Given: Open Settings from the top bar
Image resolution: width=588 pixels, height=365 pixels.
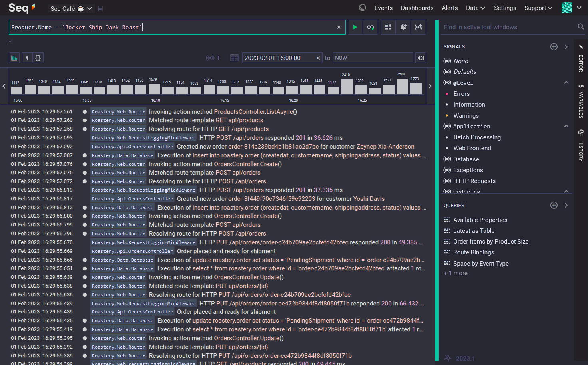Looking at the screenshot, I should [505, 8].
